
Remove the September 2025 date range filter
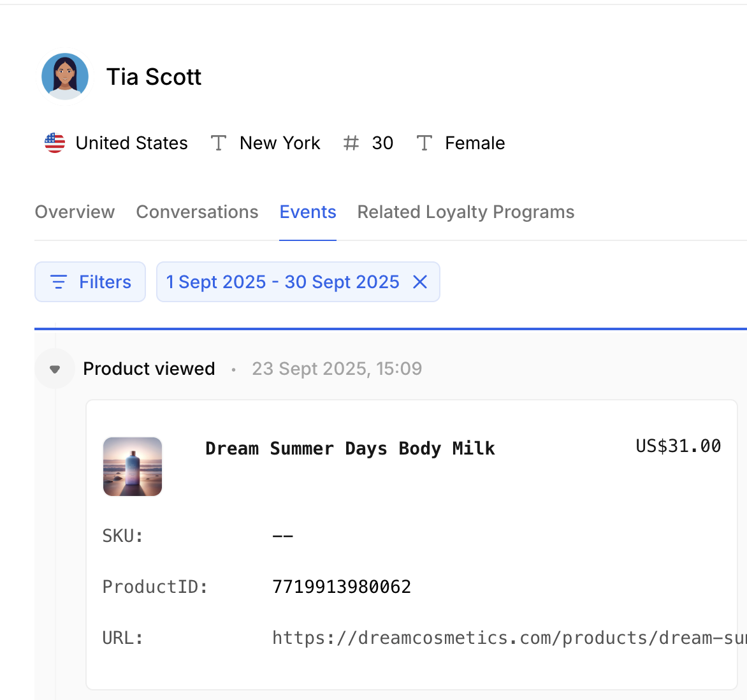pyautogui.click(x=420, y=282)
